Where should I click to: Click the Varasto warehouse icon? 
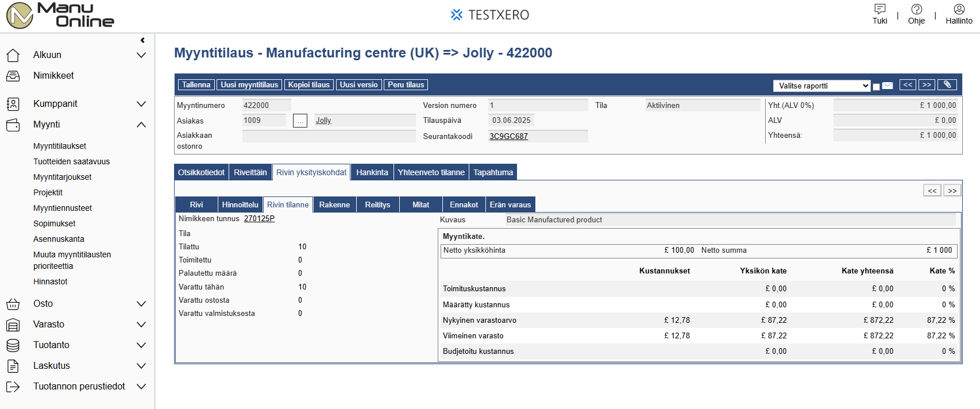(13, 325)
